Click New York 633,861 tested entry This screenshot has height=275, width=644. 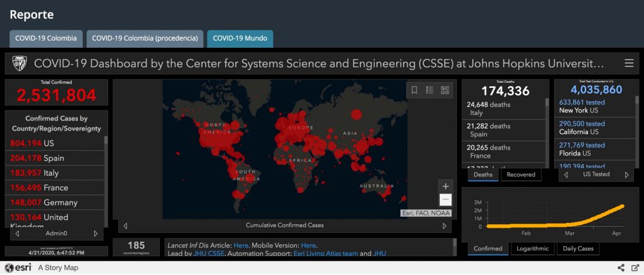[x=595, y=107]
